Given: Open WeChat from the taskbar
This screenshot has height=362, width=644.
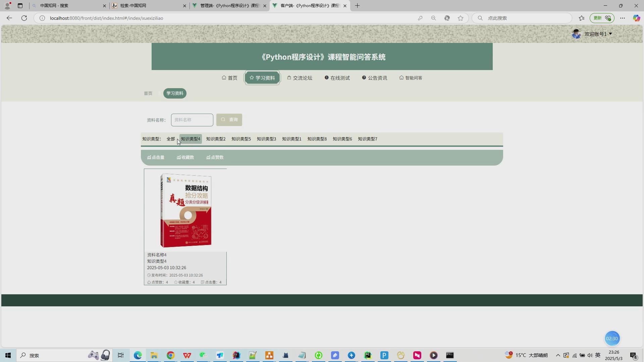Looking at the screenshot, I should [203, 355].
